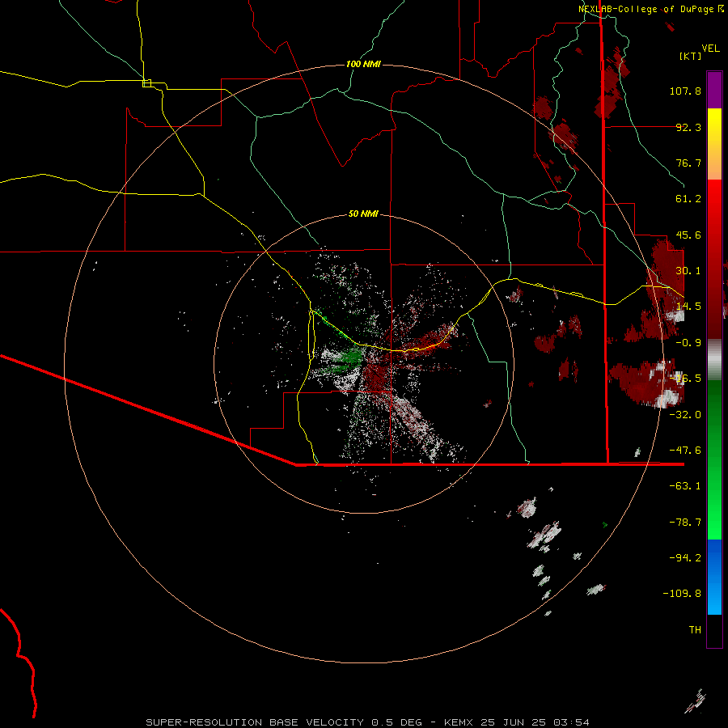
Task: Click the TH label on velocity scale
Action: click(x=695, y=630)
